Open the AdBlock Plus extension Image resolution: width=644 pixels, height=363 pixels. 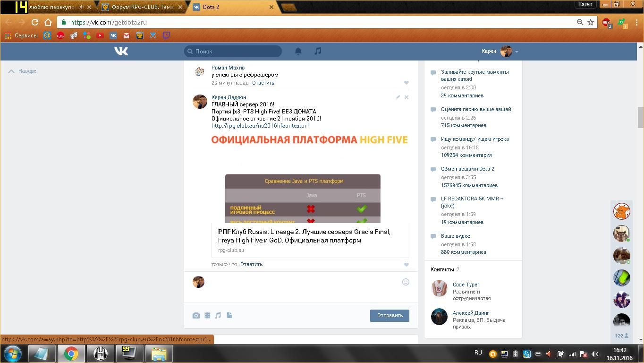pos(607,22)
